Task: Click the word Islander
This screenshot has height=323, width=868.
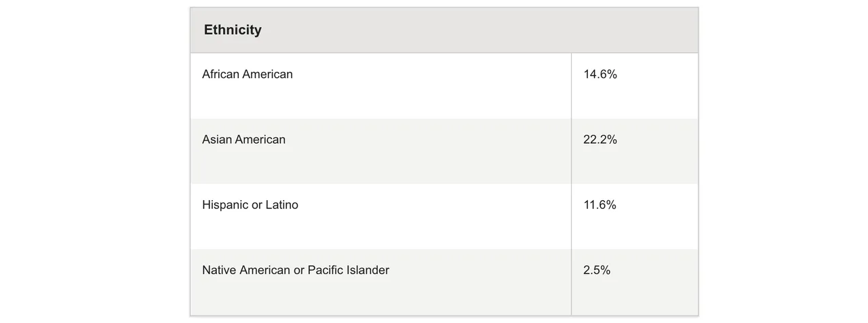Action: point(367,269)
